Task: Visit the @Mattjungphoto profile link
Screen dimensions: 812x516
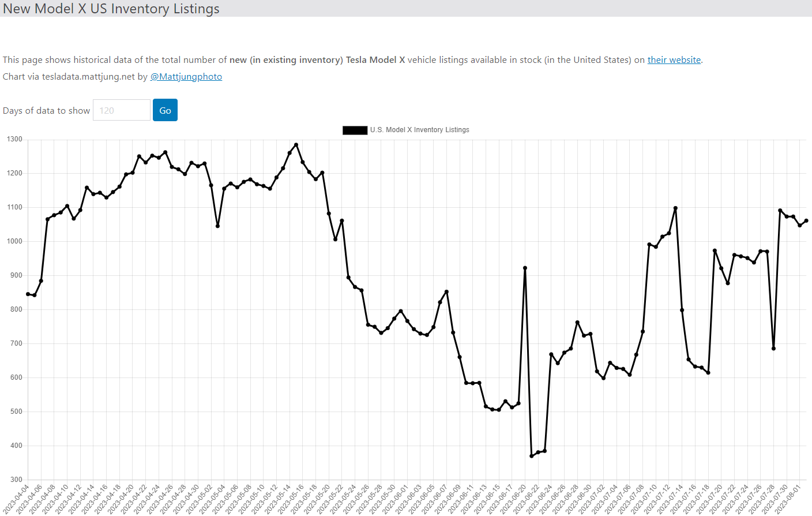Action: coord(186,76)
